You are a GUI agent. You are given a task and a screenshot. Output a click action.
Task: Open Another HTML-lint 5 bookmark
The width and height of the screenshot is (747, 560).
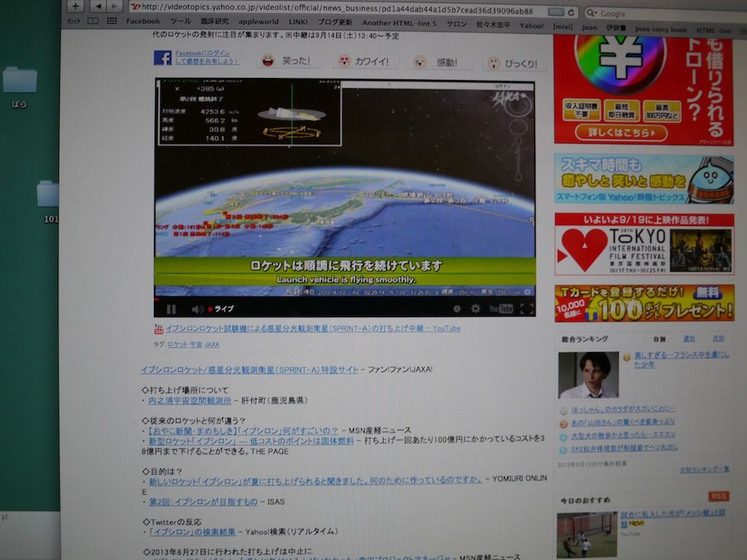click(x=399, y=23)
